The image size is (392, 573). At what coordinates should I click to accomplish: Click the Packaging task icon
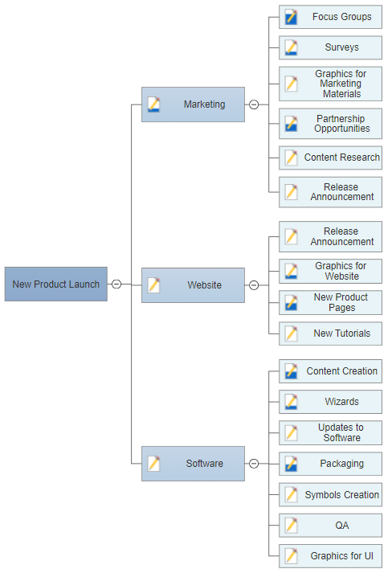291,464
